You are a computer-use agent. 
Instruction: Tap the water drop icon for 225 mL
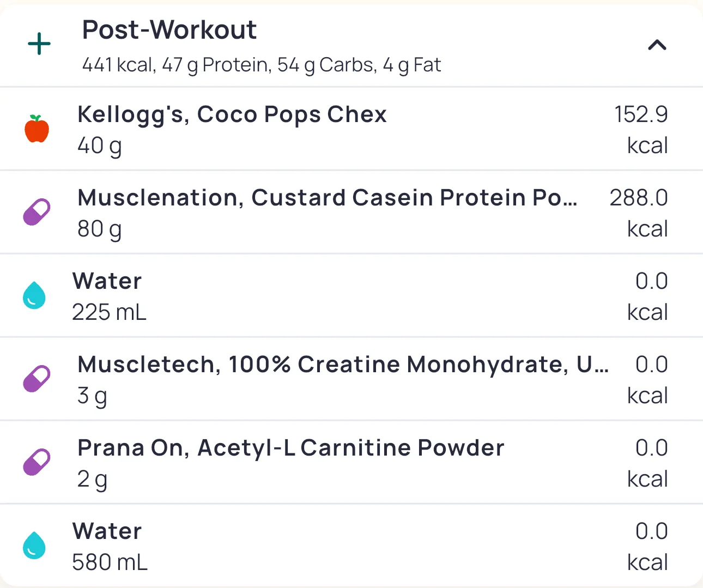coord(34,295)
